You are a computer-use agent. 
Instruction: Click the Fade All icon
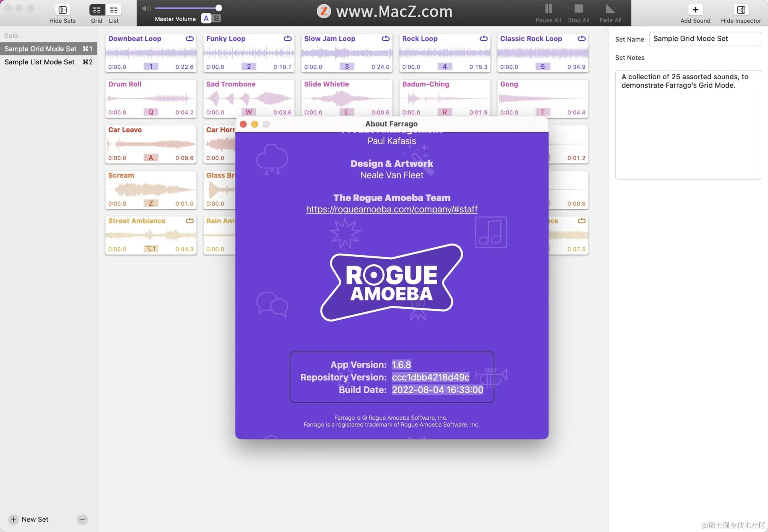pyautogui.click(x=610, y=9)
